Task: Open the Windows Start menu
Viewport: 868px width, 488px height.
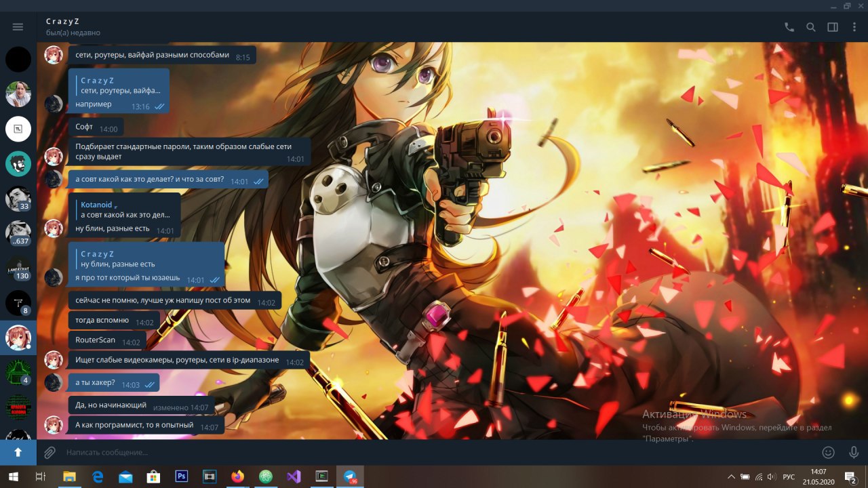Action: click(13, 476)
